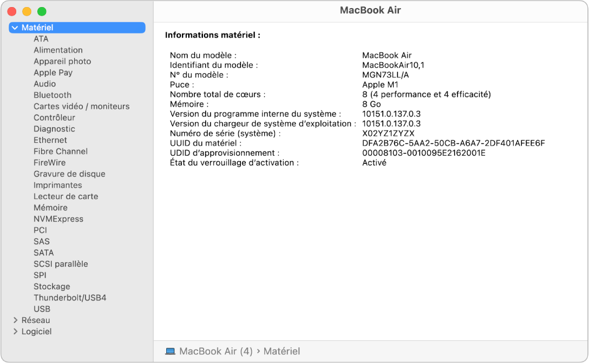Click Matériel in the path bar

click(282, 351)
